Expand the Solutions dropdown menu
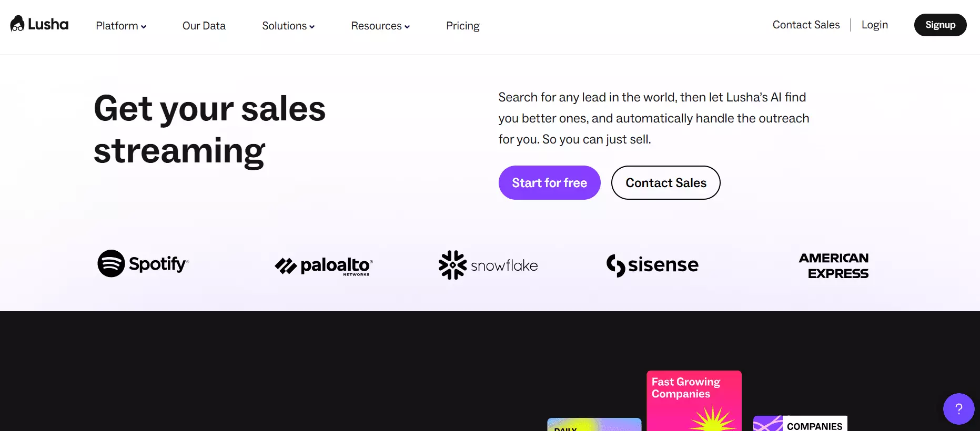Image resolution: width=980 pixels, height=431 pixels. coord(288,26)
